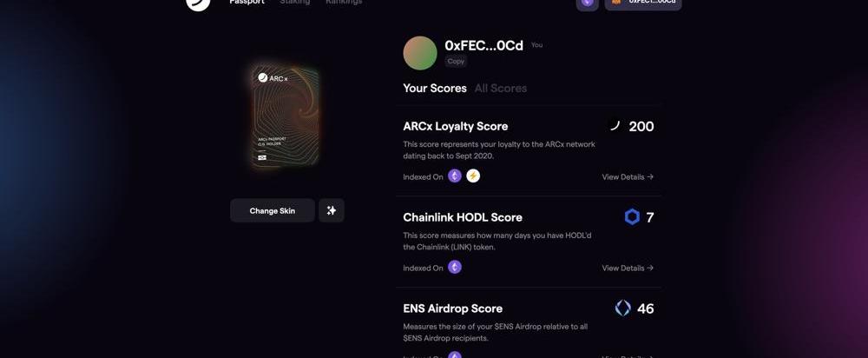Click the sparkle icon beside Change Skin
Screen dimensions: 868x358
(x=332, y=210)
